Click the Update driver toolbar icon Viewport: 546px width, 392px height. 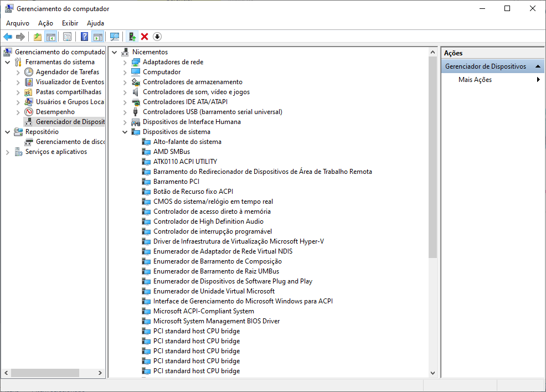[x=132, y=37]
